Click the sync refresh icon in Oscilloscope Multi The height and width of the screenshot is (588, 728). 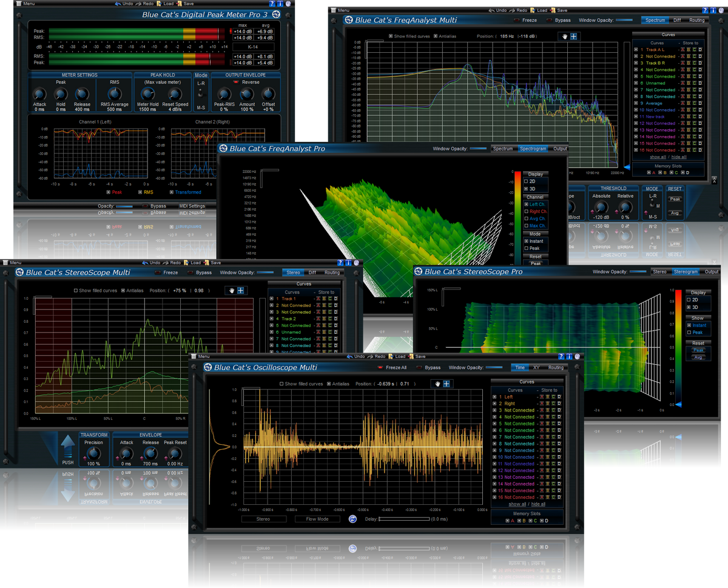point(353,519)
